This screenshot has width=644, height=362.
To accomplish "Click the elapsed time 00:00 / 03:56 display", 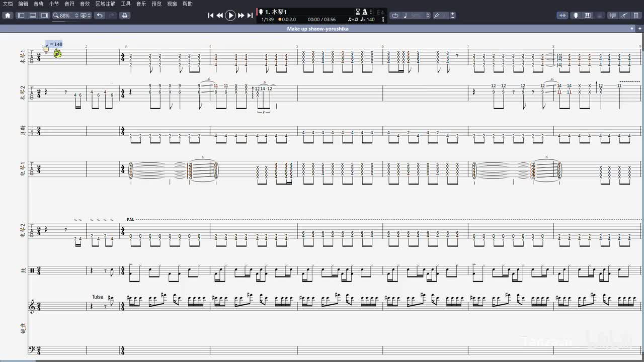I will coord(321,20).
